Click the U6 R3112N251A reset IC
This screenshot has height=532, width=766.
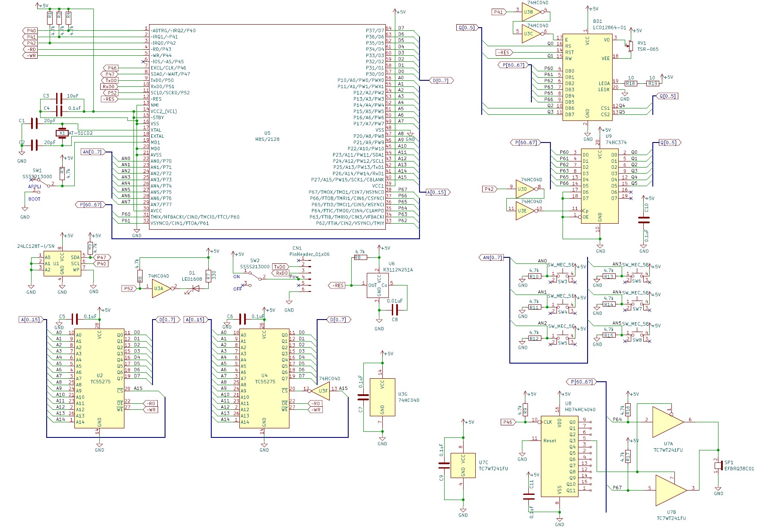[x=378, y=285]
